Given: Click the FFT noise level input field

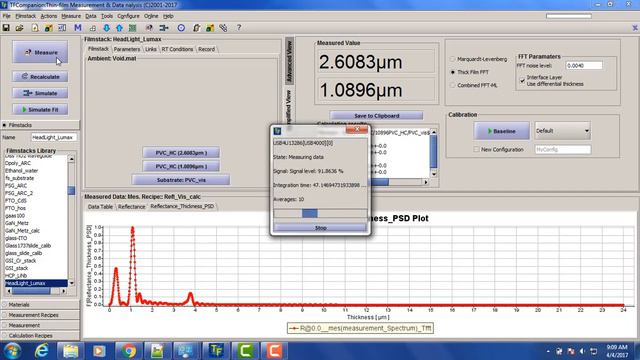Looking at the screenshot, I should point(584,65).
